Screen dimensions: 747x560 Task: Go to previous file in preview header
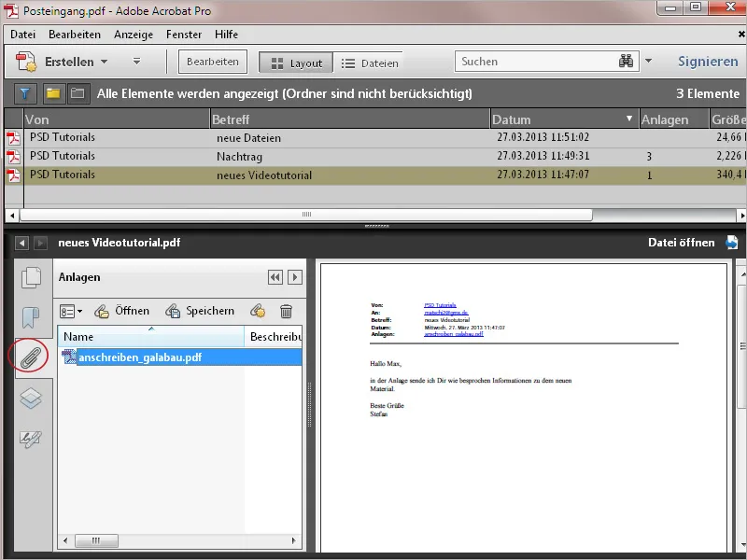coord(21,244)
